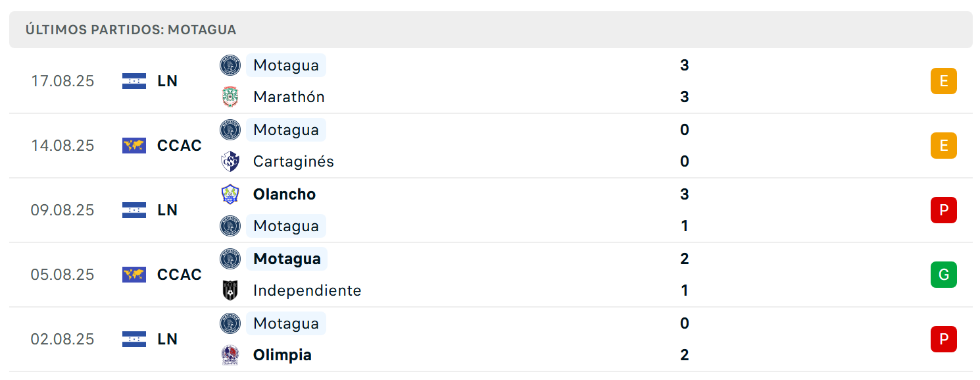Open Olimpia team name link
This screenshot has height=380, width=980.
click(x=282, y=355)
